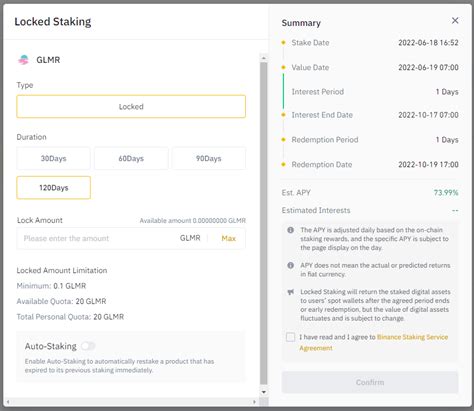Click the vertical scrollbar down arrow

coord(264,392)
